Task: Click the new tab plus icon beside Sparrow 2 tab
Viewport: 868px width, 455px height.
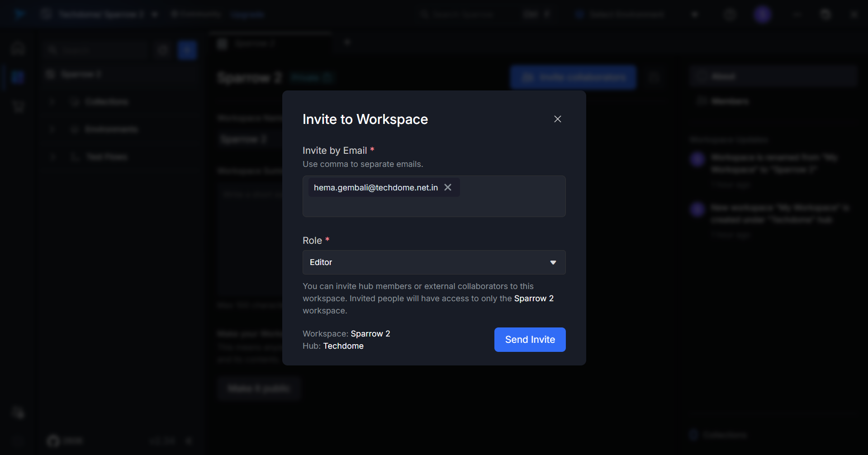Action: [x=347, y=42]
